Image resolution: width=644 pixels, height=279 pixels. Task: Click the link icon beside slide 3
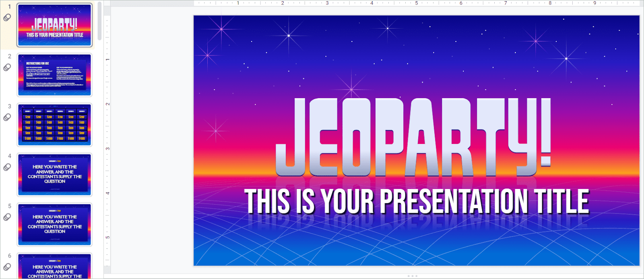(7, 117)
